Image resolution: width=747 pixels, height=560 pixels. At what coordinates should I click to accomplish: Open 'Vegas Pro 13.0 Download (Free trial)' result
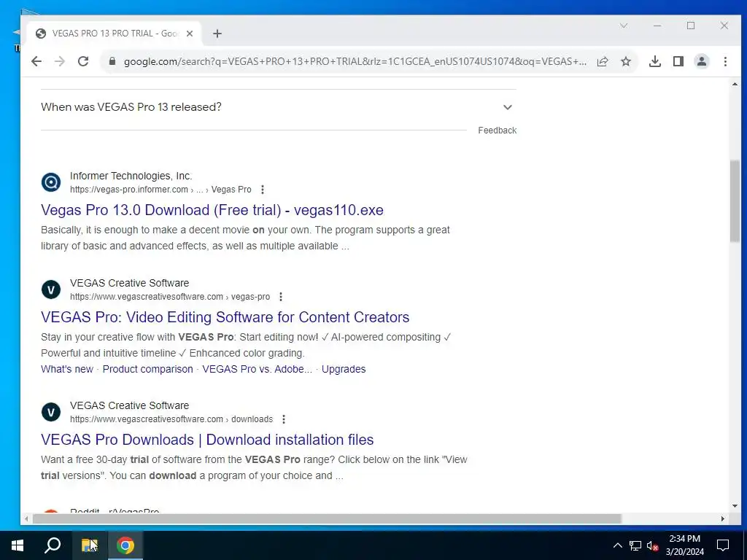tap(212, 210)
